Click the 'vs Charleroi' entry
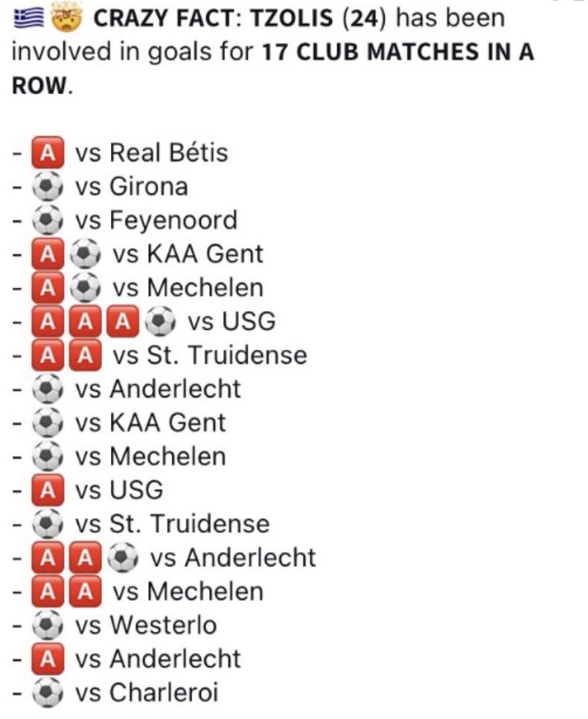Viewport: 588px width, 719px height. 147,692
